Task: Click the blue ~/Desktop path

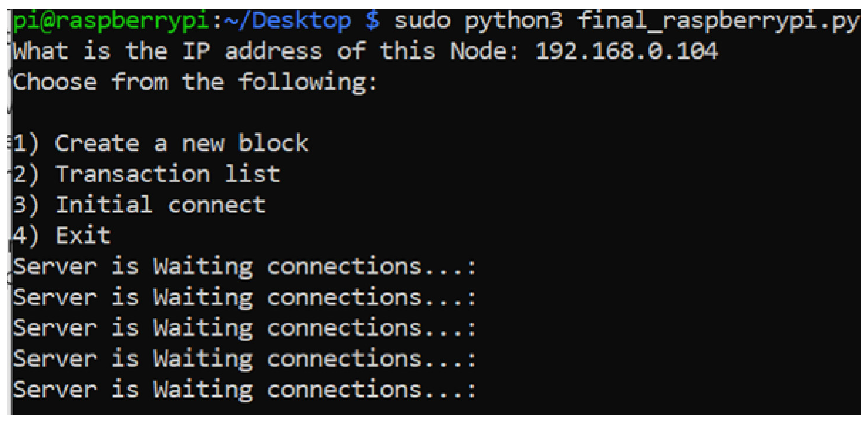Action: (287, 21)
